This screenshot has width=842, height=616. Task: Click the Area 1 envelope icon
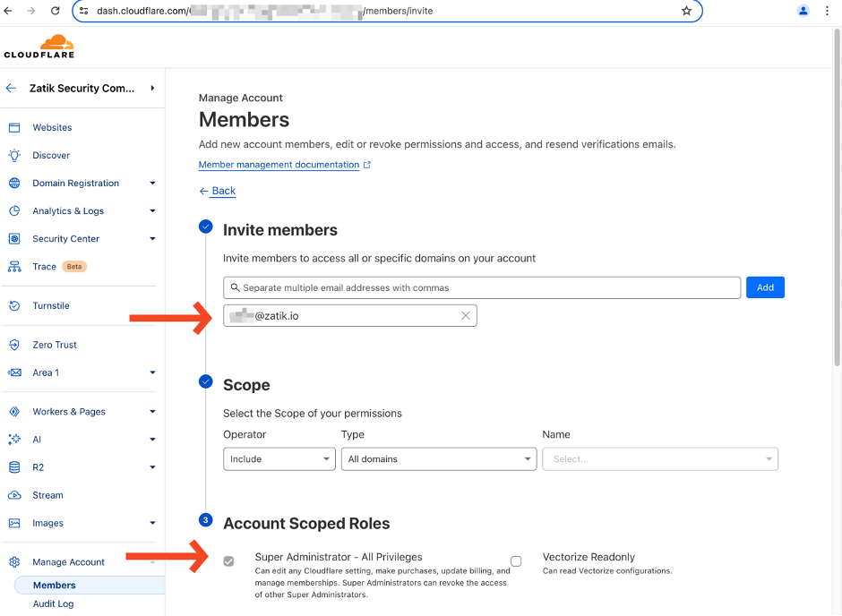click(14, 373)
